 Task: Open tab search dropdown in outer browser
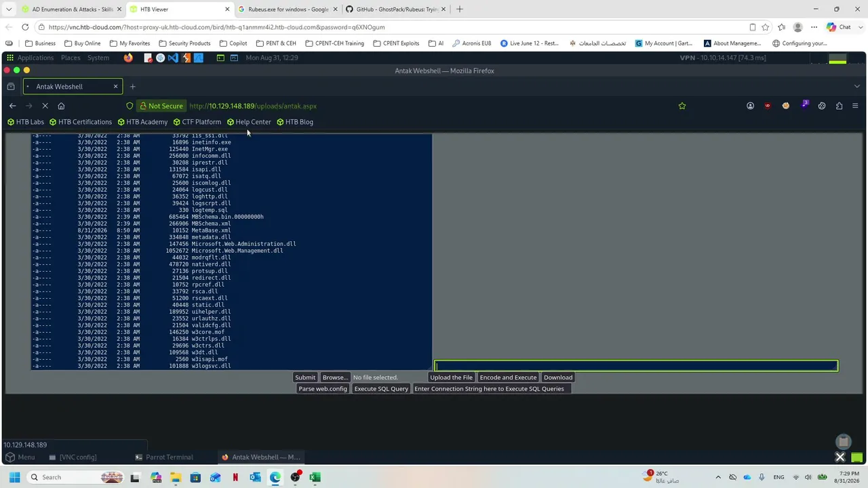(9, 9)
